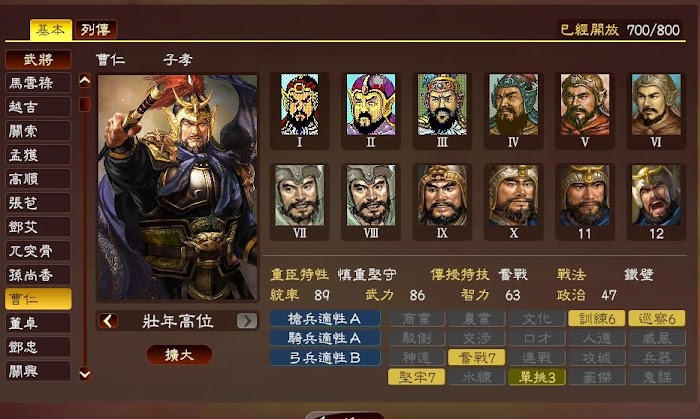Click the 武將 category button
Screen dimensions: 700x419
(x=38, y=59)
